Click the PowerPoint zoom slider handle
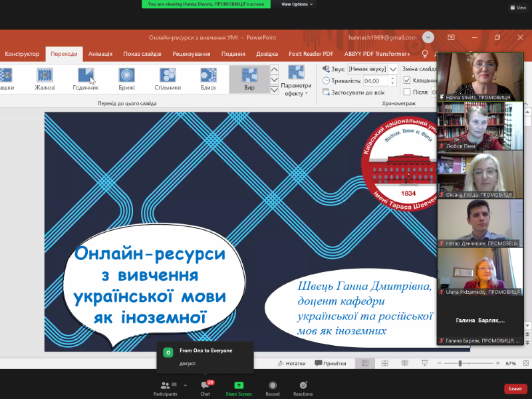Screen dimensions: 532x399 coord(460,363)
